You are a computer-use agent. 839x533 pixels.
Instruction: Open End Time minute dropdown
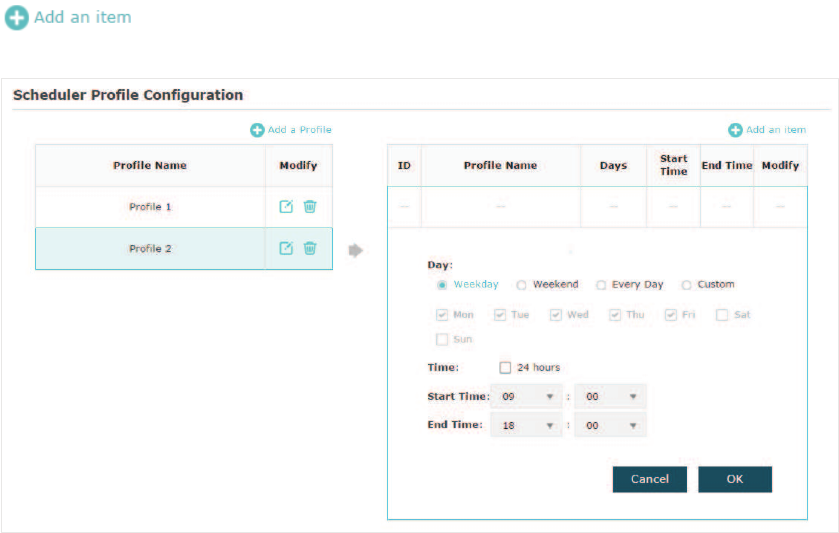point(611,425)
